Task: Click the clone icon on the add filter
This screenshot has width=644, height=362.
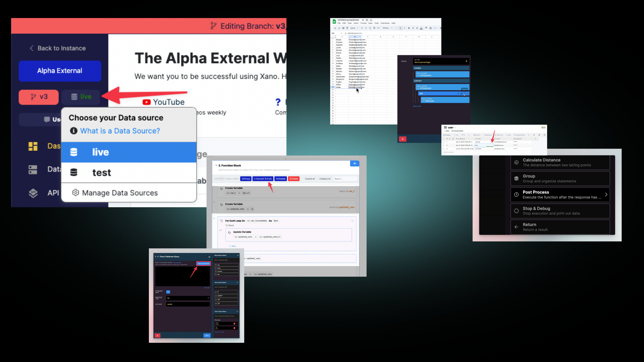Action: (x=465, y=93)
